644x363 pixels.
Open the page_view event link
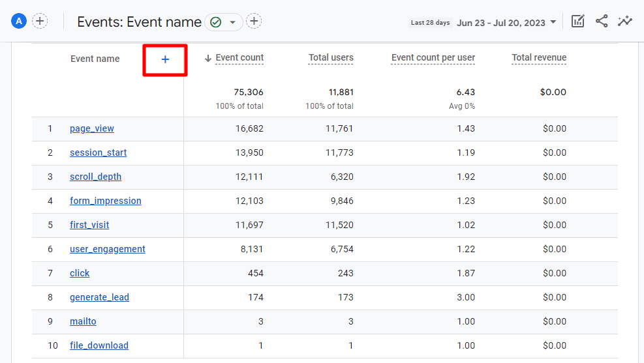pos(92,128)
